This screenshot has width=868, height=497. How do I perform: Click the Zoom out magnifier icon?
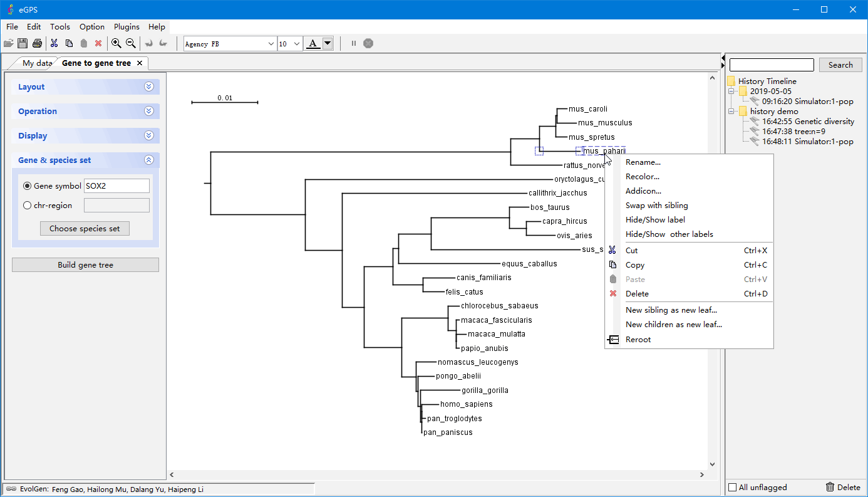131,43
